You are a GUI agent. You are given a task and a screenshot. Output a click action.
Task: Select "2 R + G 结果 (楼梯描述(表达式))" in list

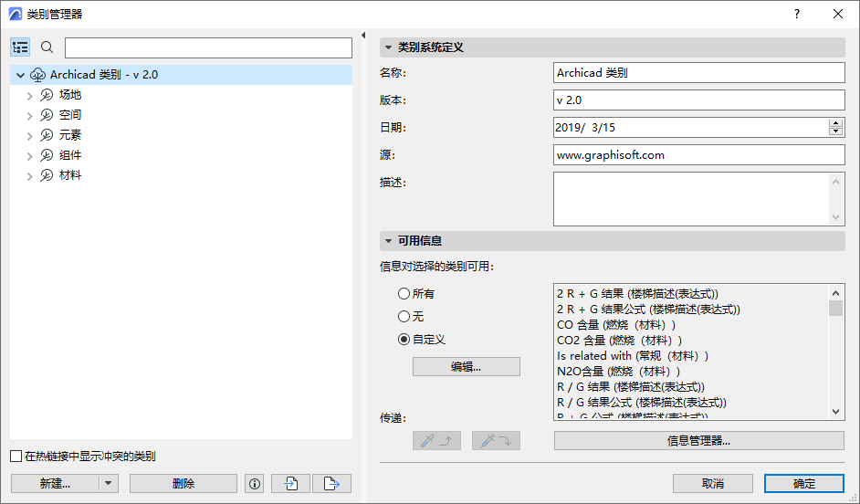(x=637, y=294)
